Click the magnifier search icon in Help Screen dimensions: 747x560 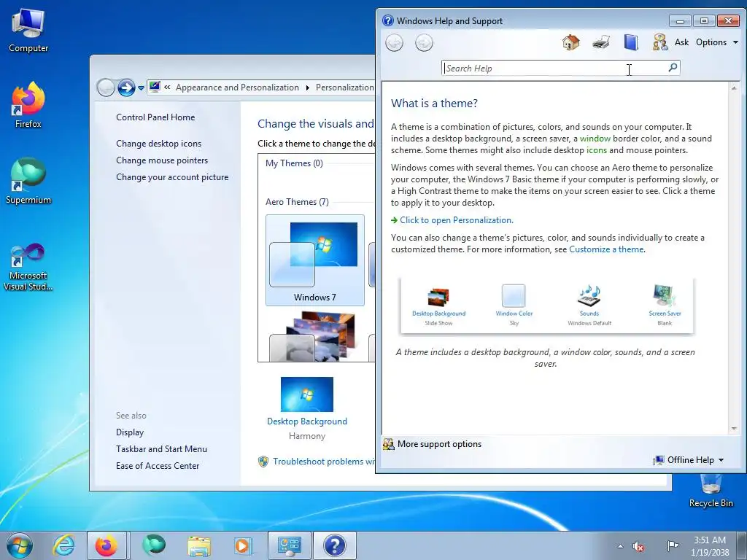coord(673,68)
